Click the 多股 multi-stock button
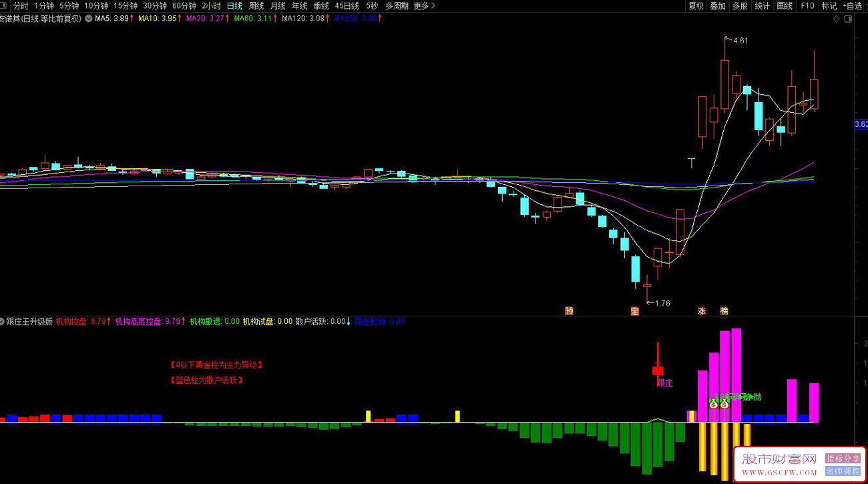 pyautogui.click(x=740, y=5)
